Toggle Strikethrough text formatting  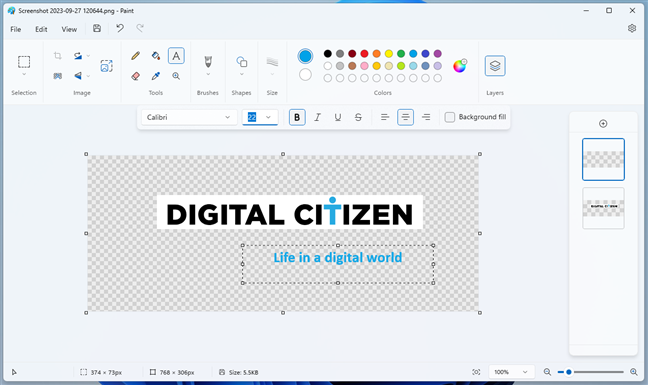(x=358, y=117)
